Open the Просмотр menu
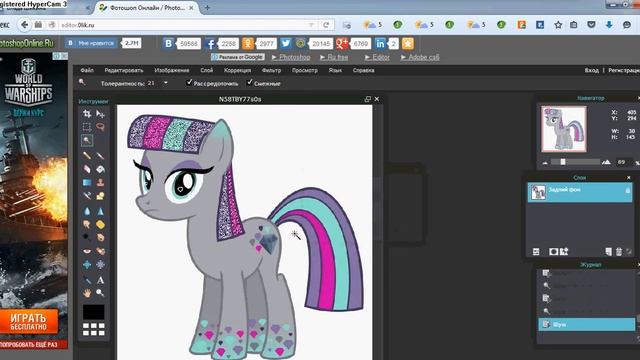 (x=304, y=70)
